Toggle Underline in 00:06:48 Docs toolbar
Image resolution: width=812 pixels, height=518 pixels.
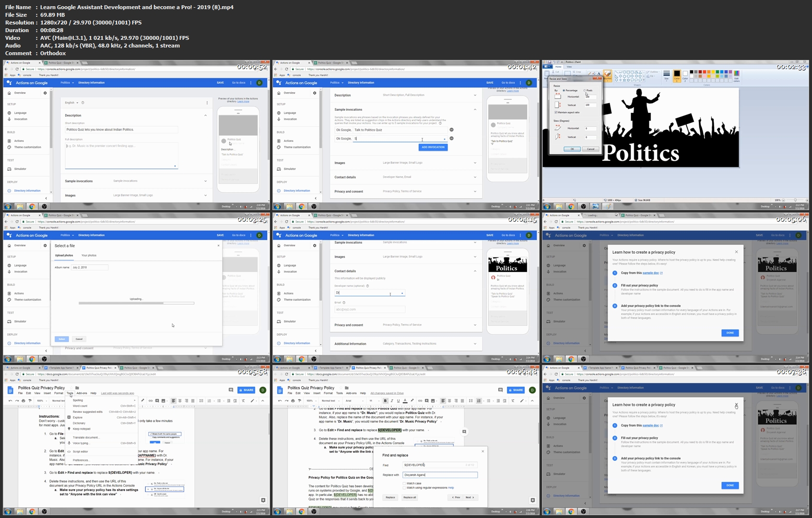pos(399,400)
